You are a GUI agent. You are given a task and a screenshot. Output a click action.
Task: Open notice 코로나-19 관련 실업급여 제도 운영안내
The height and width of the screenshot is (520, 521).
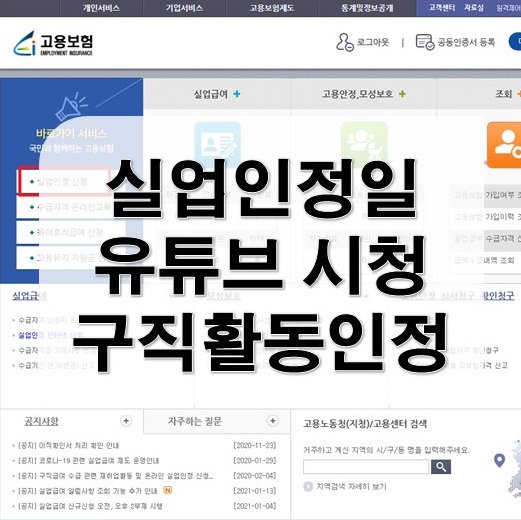click(89, 461)
